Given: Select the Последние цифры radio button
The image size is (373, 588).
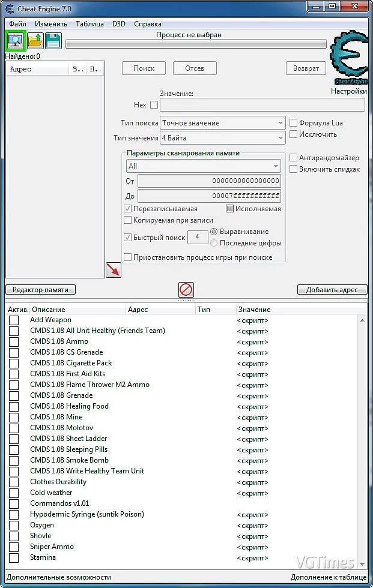Looking at the screenshot, I should point(214,242).
